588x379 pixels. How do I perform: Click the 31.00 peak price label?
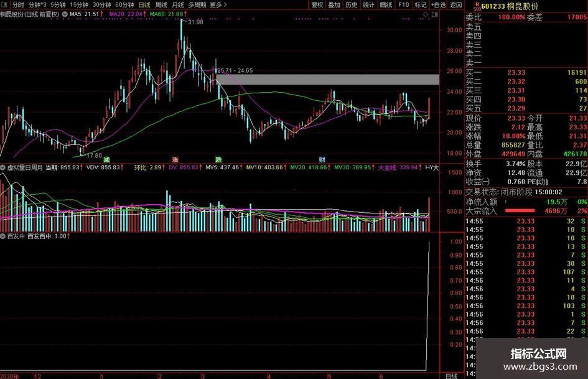click(195, 22)
